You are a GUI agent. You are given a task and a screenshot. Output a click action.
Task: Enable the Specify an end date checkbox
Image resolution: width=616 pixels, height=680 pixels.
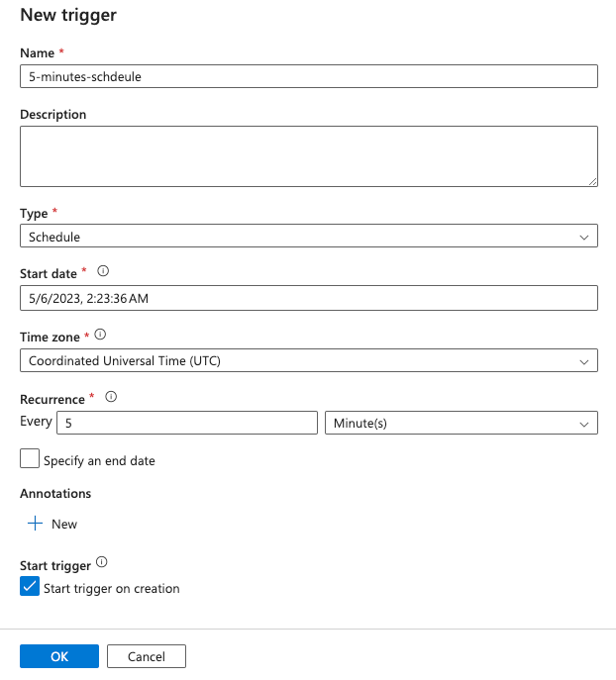click(30, 459)
